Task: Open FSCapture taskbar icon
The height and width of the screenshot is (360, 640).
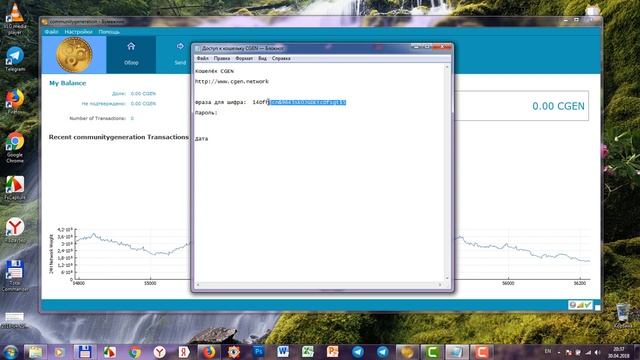Action: (109, 352)
